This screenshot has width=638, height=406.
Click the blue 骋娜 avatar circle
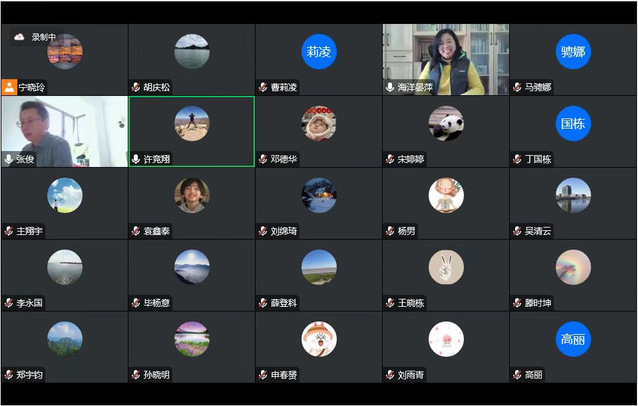(x=573, y=52)
